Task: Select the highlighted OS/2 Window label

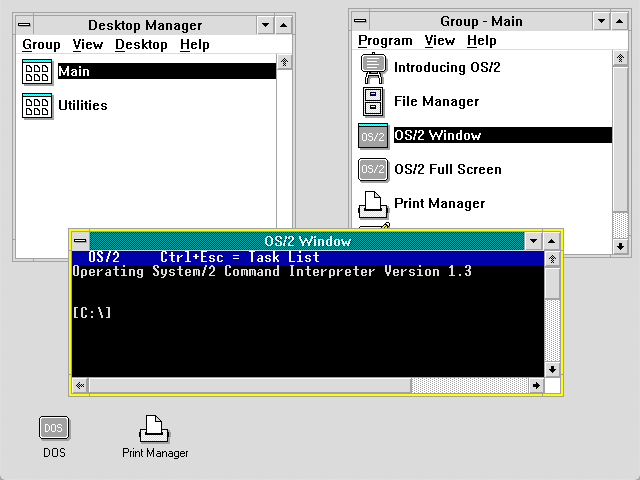Action: point(503,135)
